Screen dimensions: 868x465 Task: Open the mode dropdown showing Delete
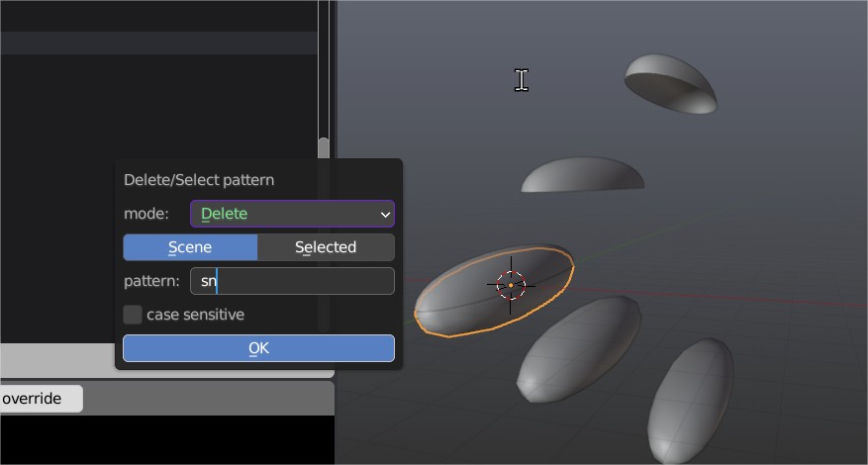pos(292,214)
